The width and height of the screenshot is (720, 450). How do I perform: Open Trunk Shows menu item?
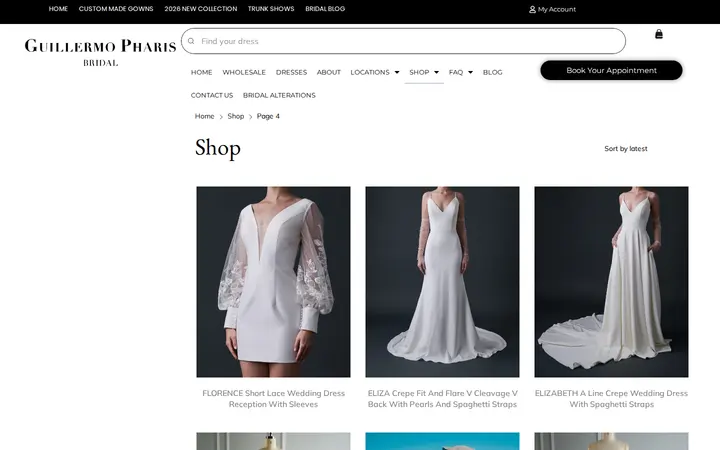[271, 9]
